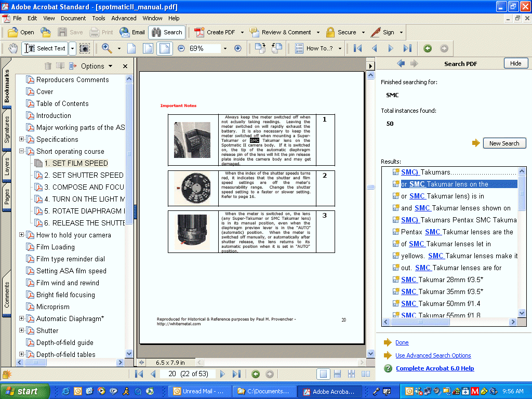532x399 pixels.
Task: Click the Windows start button
Action: tap(25, 391)
